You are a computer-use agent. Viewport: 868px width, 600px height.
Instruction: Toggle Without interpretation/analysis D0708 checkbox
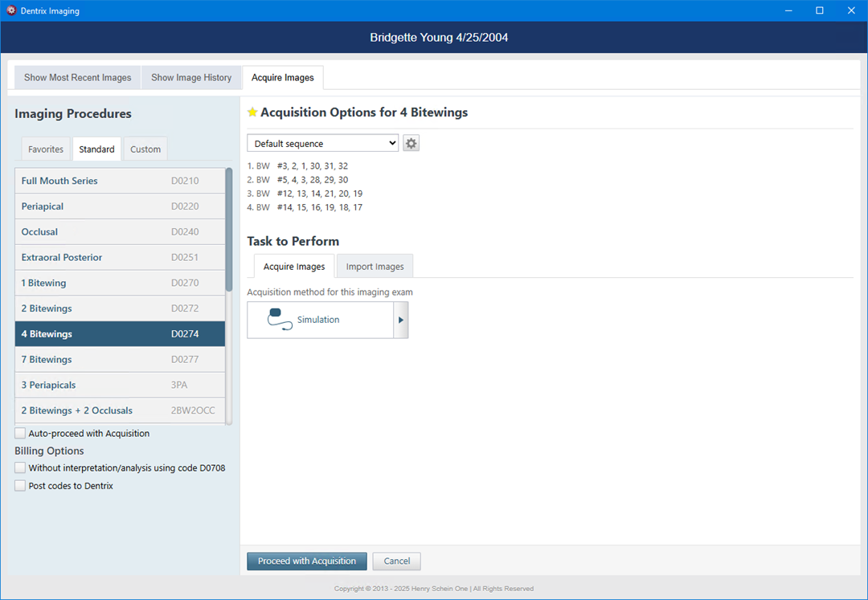coord(20,467)
